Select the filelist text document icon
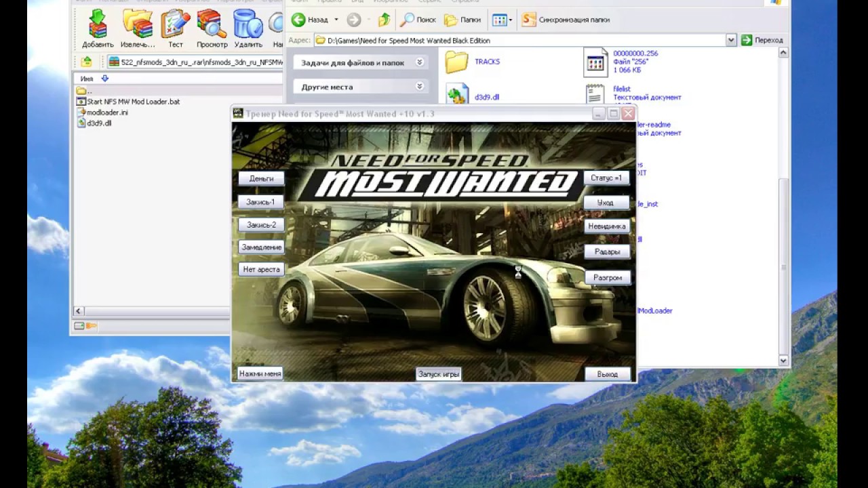Image resolution: width=868 pixels, height=488 pixels. pos(595,95)
